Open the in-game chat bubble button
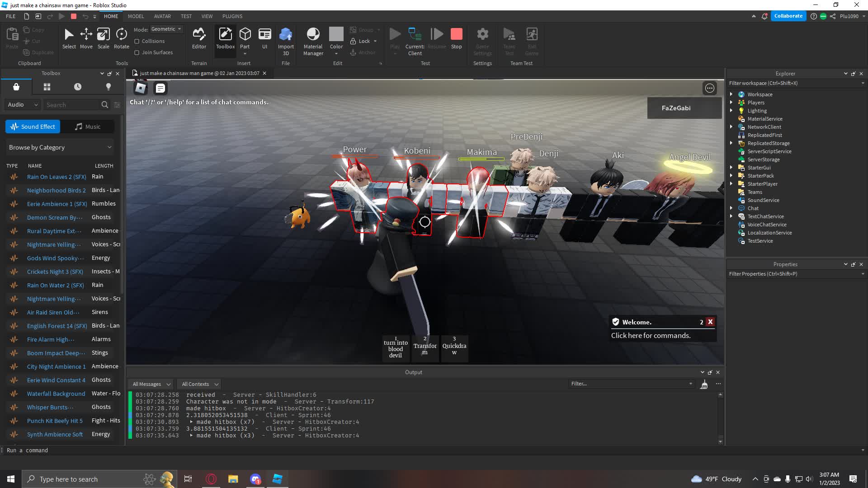This screenshot has width=868, height=488. pos(160,88)
